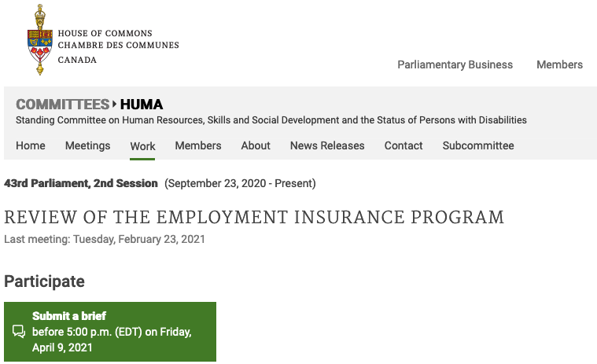597x364 pixels.
Task: Click the comment bubble icon in the green box
Action: tap(19, 332)
